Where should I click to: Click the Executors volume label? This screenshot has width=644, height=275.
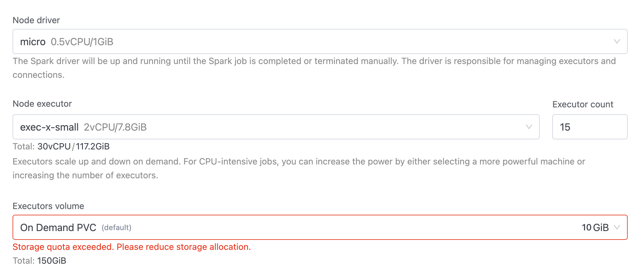point(48,206)
